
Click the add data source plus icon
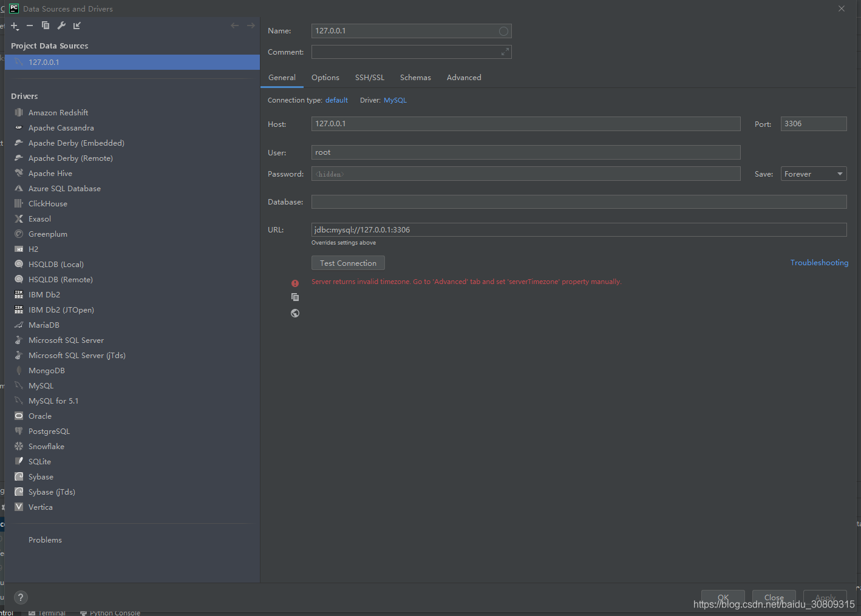click(x=15, y=25)
